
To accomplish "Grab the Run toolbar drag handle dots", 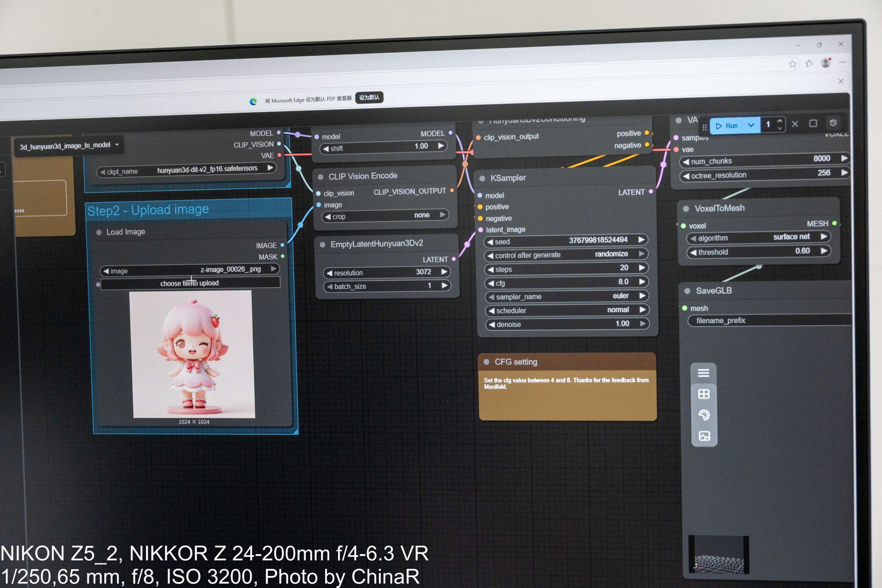I will click(704, 127).
